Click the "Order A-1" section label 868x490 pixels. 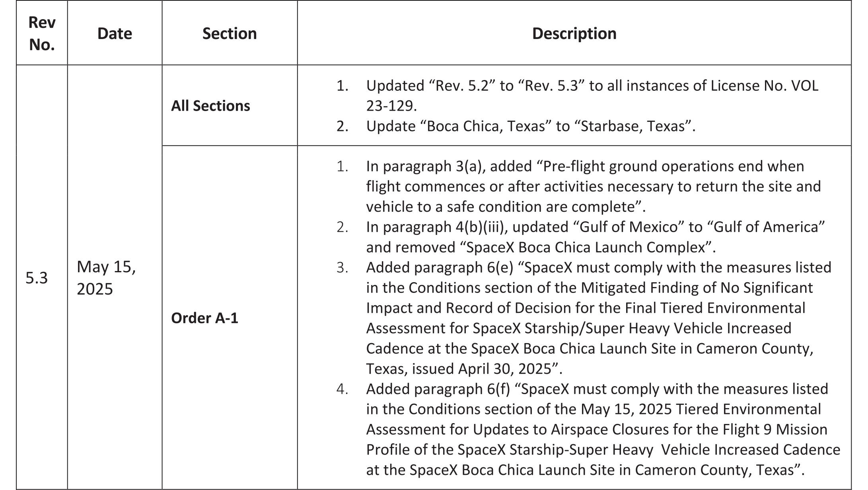click(x=204, y=318)
